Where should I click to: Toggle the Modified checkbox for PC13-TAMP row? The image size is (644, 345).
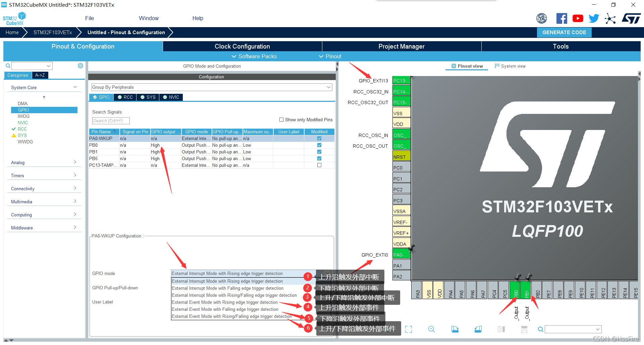click(319, 165)
